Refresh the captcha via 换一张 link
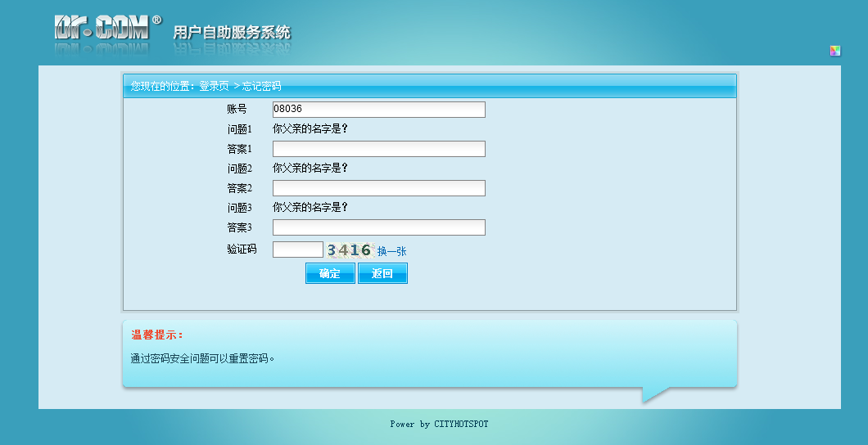 pyautogui.click(x=391, y=251)
